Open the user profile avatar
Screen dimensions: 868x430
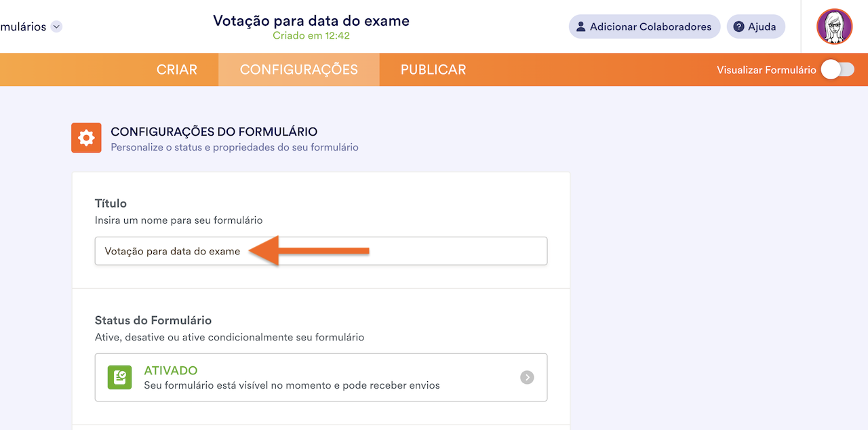pos(834,27)
